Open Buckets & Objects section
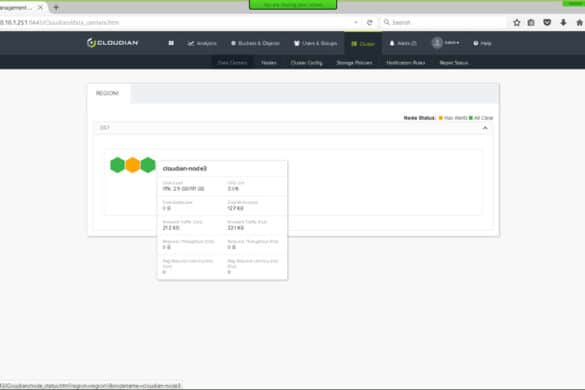Image resolution: width=585 pixels, height=390 pixels. [255, 43]
